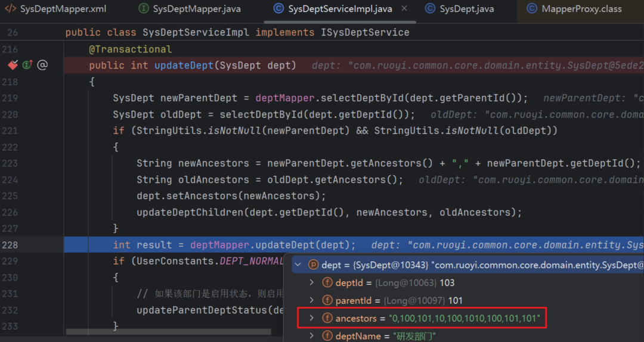Click the field icon beside deptName
Screen dimensions: 644x342
pyautogui.click(x=327, y=336)
